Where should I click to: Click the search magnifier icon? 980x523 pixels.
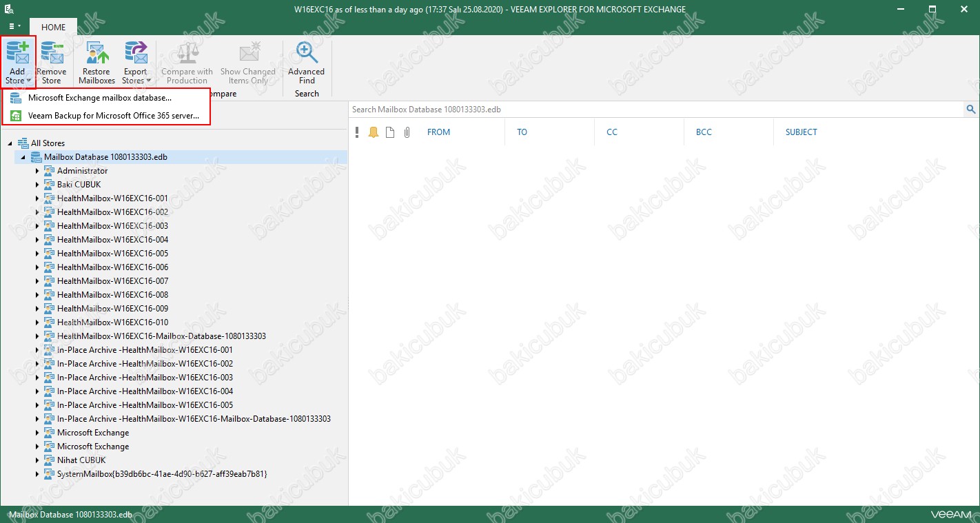tap(971, 110)
